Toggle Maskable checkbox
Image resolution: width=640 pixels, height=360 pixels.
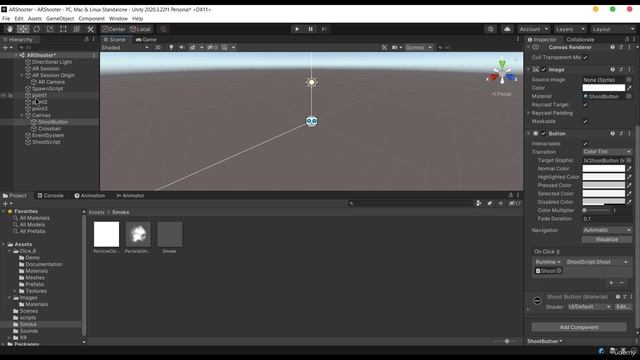[585, 121]
